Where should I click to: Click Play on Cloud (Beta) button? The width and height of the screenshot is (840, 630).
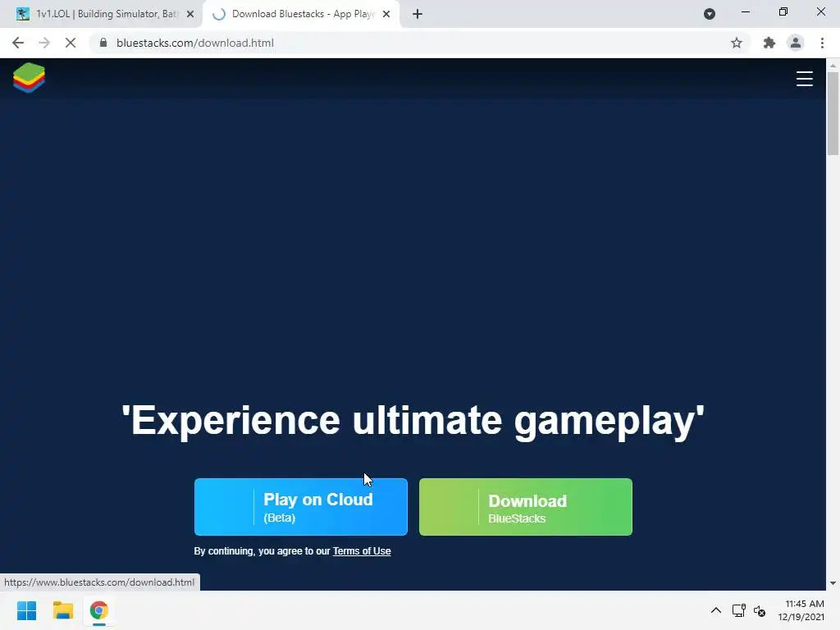click(x=301, y=507)
